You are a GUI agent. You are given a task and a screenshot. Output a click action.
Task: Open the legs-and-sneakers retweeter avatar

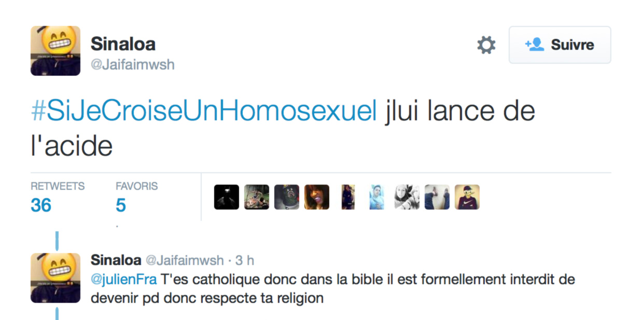point(437,197)
